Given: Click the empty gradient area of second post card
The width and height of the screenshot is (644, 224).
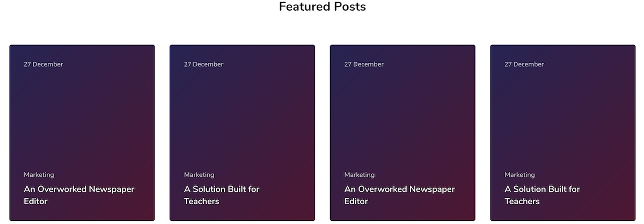Looking at the screenshot, I should 242,118.
